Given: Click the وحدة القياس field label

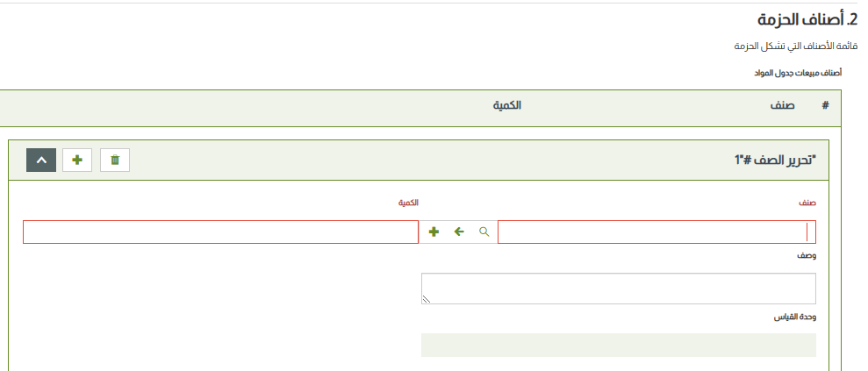Looking at the screenshot, I should (794, 316).
